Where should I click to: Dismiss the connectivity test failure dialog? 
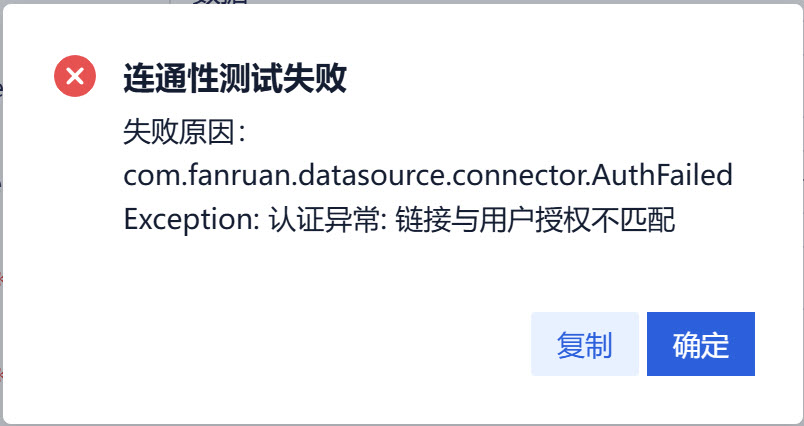(700, 345)
